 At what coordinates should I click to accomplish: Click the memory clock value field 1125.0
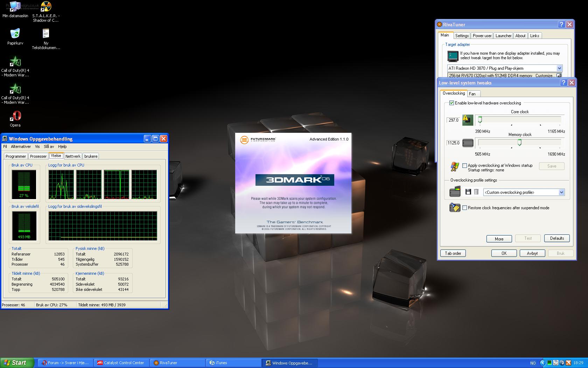453,143
